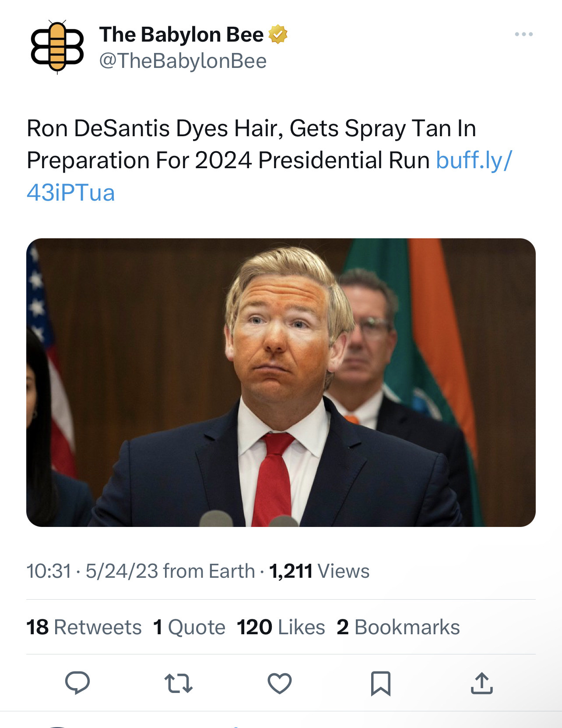The image size is (562, 728).
Task: Bookmark this tweet using bookmark icon
Action: (381, 683)
